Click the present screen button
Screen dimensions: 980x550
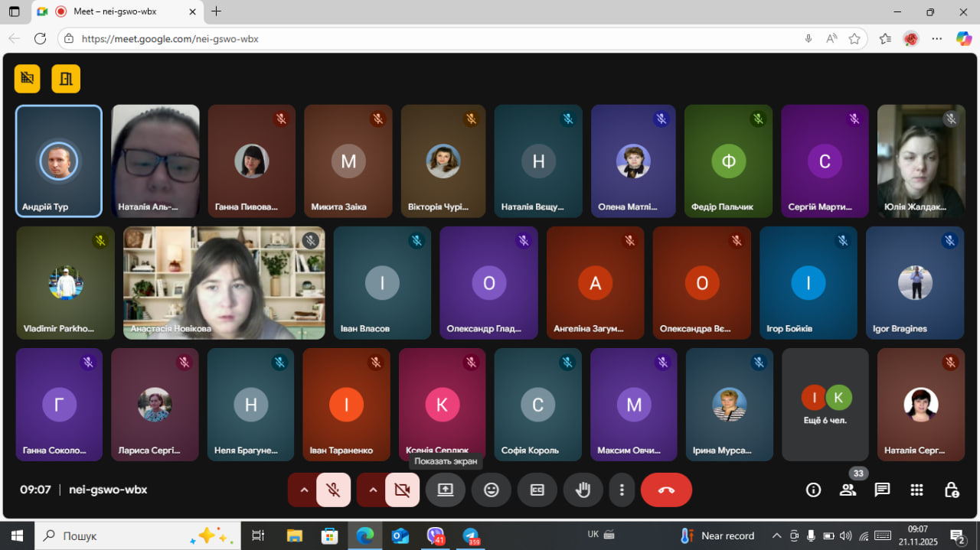tap(445, 490)
